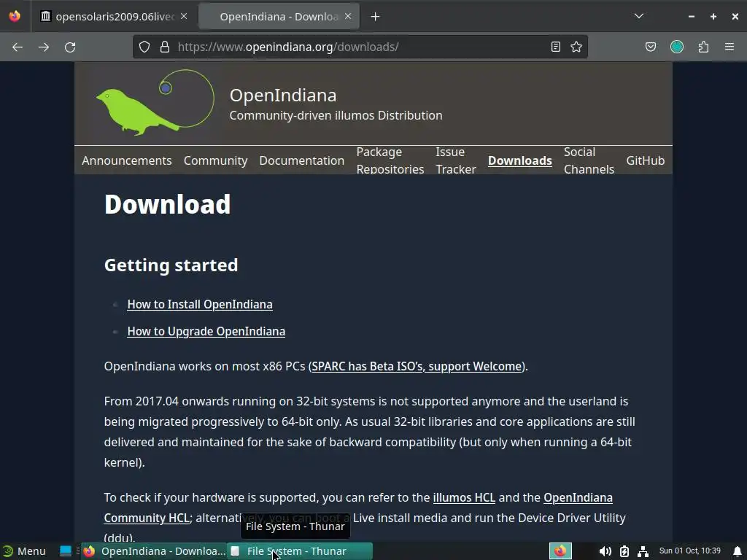Expand the list all tabs chevron
747x560 pixels.
coord(639,16)
